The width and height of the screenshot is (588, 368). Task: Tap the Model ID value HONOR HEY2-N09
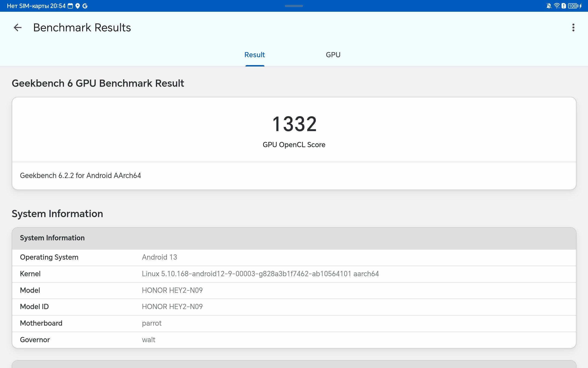(x=172, y=307)
